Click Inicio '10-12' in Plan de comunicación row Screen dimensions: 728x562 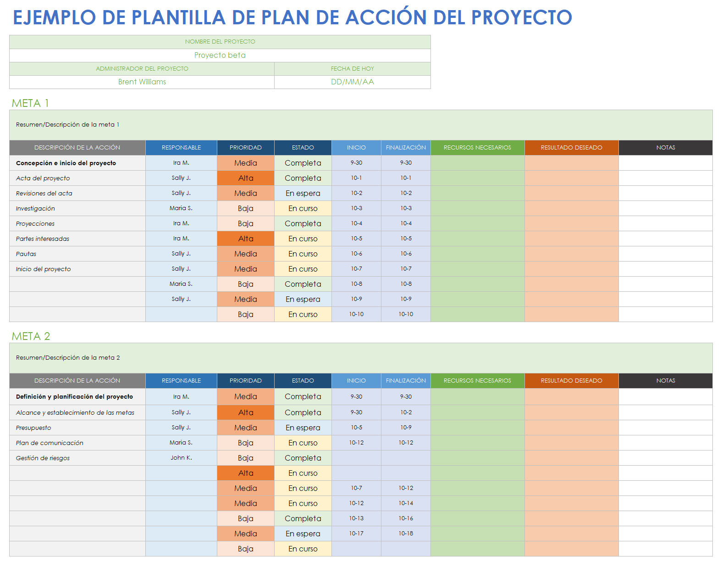(x=356, y=443)
